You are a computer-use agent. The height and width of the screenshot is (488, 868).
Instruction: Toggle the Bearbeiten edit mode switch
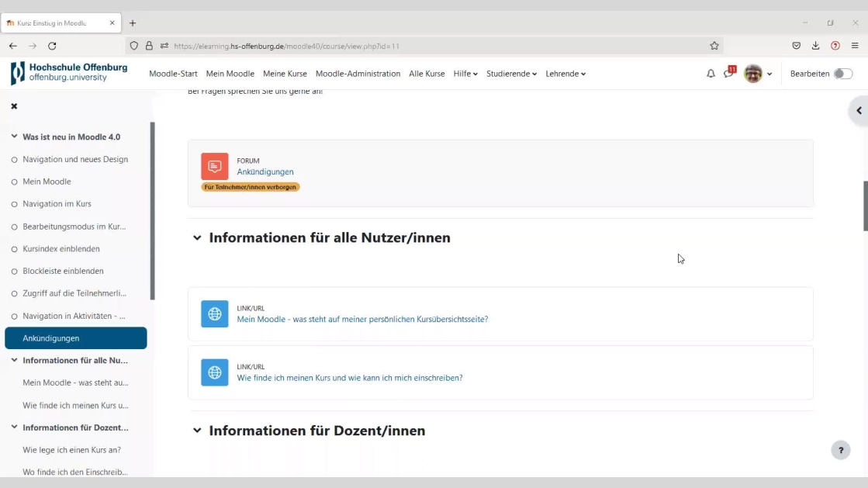pyautogui.click(x=842, y=74)
